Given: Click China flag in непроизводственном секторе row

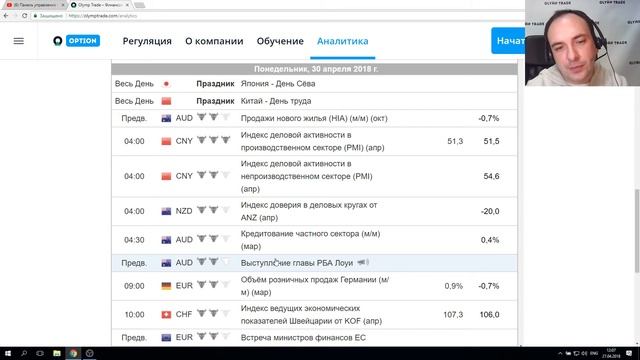Looking at the screenshot, I should [166, 176].
